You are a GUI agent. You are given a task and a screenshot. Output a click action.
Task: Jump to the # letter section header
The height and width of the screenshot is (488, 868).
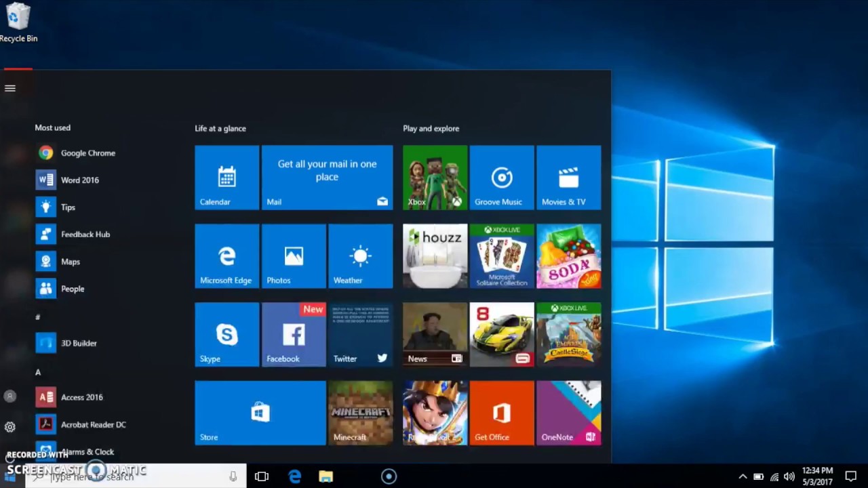pos(38,317)
